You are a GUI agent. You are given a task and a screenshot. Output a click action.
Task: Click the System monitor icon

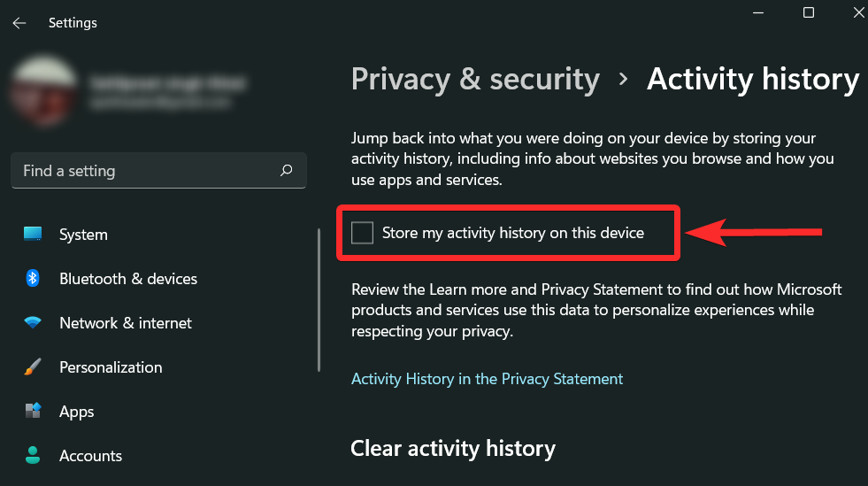click(33, 235)
